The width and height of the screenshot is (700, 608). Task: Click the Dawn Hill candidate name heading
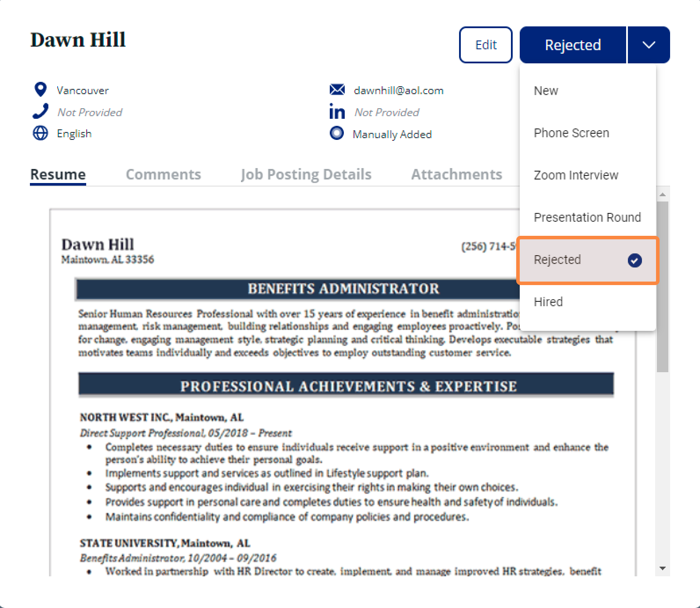pyautogui.click(x=78, y=40)
